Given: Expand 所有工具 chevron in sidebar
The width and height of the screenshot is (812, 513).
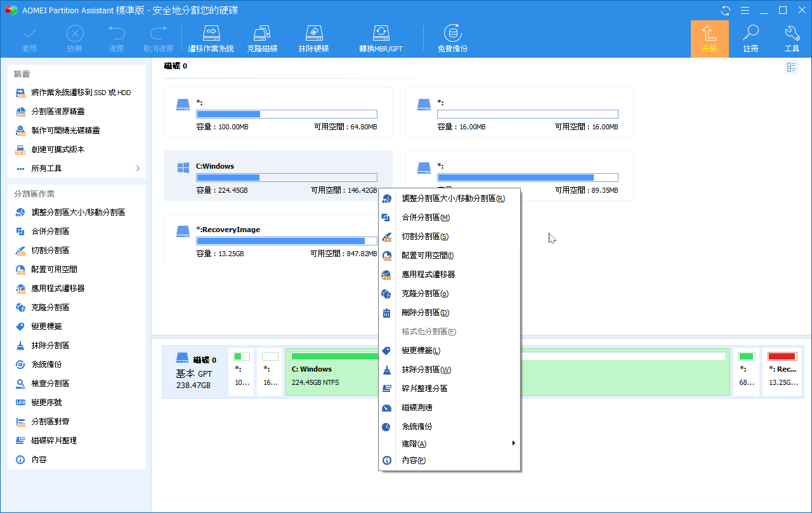Looking at the screenshot, I should pos(138,169).
